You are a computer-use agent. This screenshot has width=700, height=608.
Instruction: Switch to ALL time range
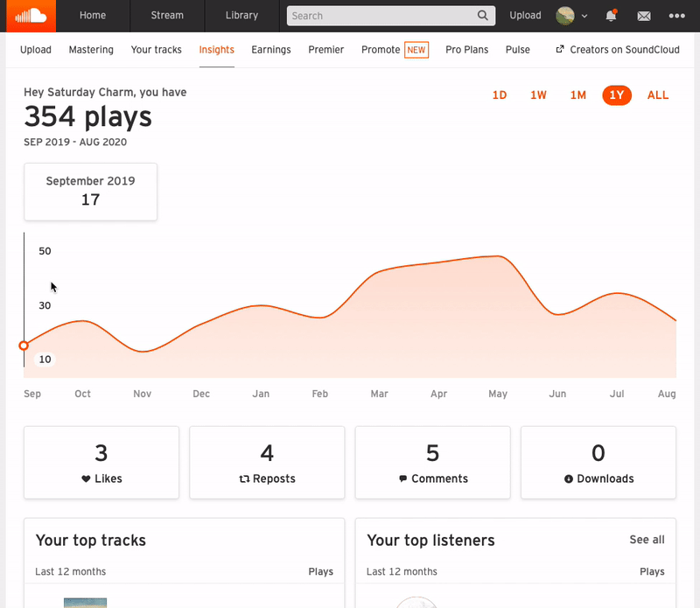click(658, 95)
